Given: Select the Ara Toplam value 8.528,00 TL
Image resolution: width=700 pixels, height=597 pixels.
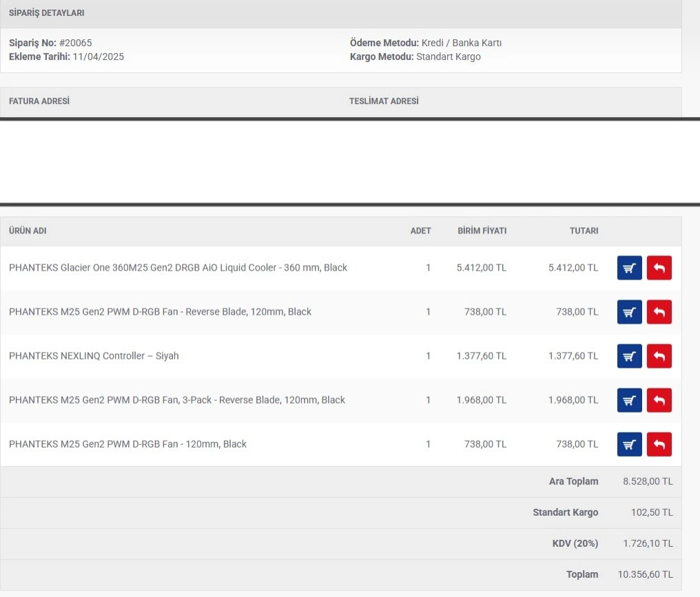Looking at the screenshot, I should [x=648, y=481].
